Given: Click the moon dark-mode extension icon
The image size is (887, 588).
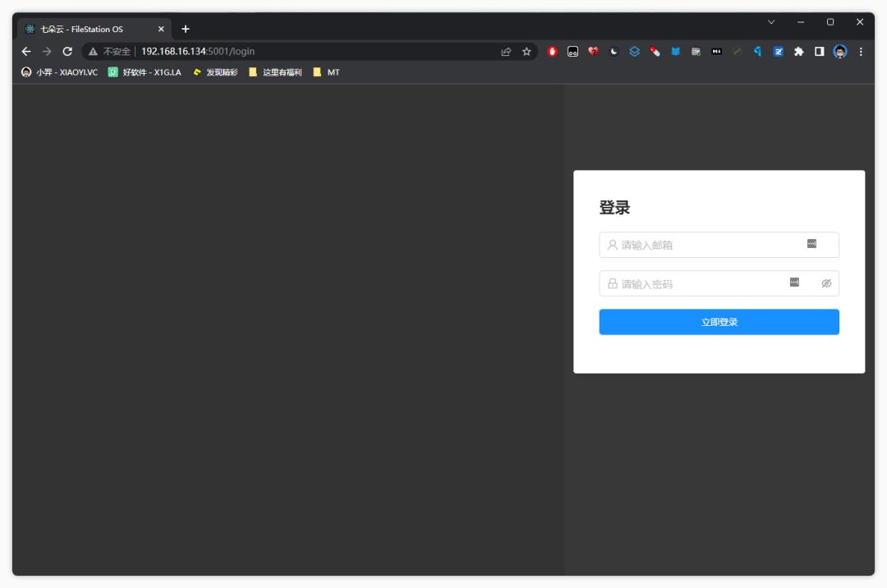Looking at the screenshot, I should [x=614, y=51].
